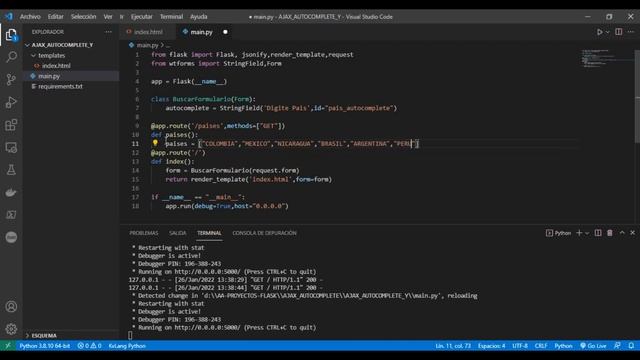Expand the ESQUEMA section

coord(41,336)
